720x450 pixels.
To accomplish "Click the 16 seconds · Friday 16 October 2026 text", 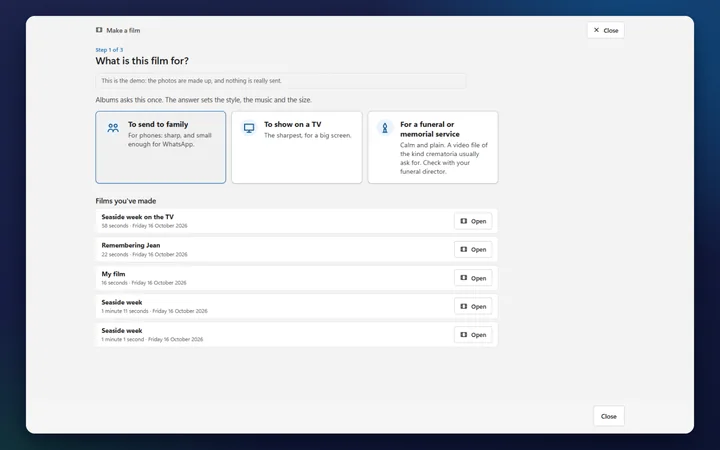I will coord(144,283).
